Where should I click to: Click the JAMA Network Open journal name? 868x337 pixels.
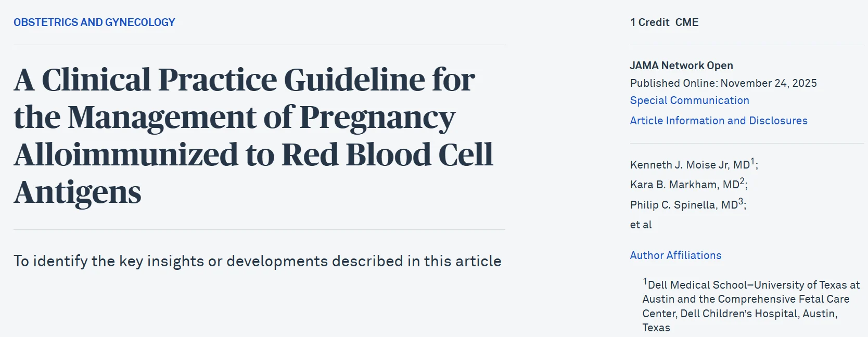[x=681, y=66]
